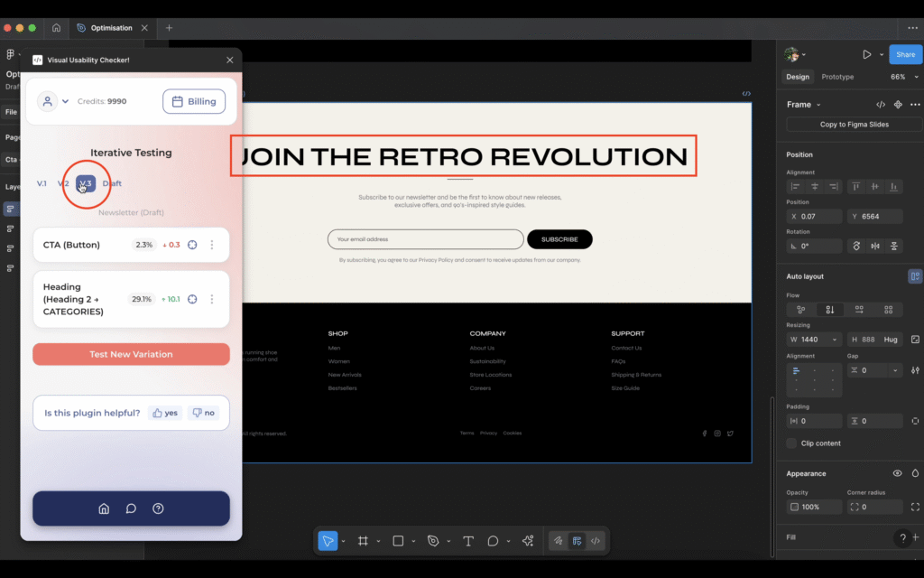Click the Test New Variation button

click(x=131, y=354)
